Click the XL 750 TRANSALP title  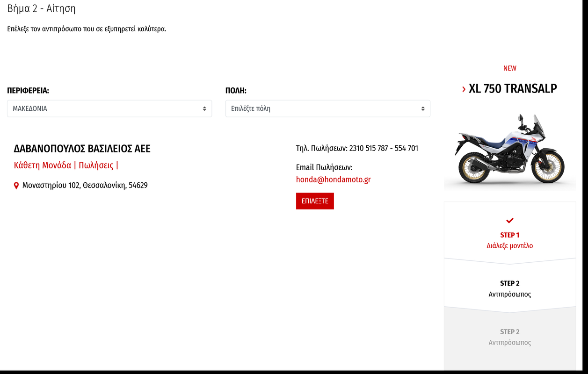pyautogui.click(x=513, y=88)
